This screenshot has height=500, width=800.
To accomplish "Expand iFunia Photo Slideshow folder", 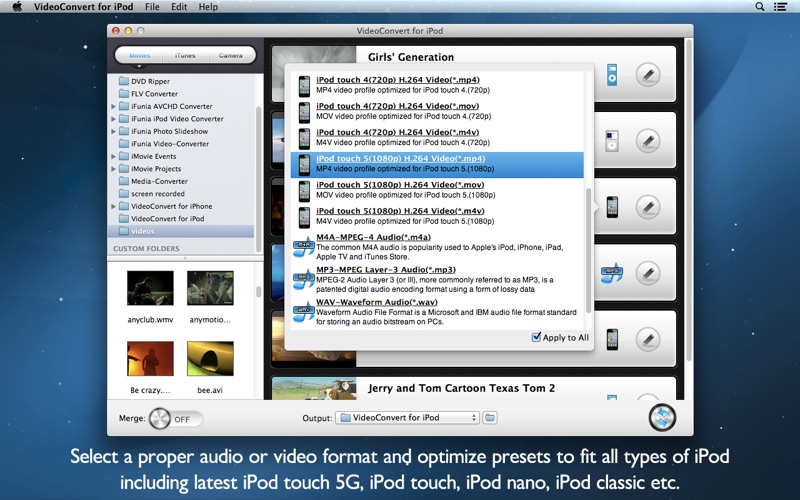I will point(113,131).
